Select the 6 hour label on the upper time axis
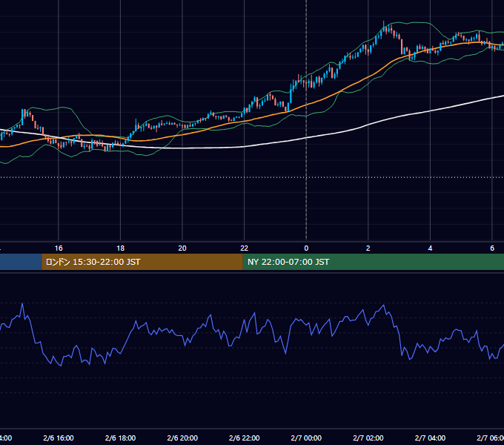This screenshot has width=504, height=445. pyautogui.click(x=492, y=248)
